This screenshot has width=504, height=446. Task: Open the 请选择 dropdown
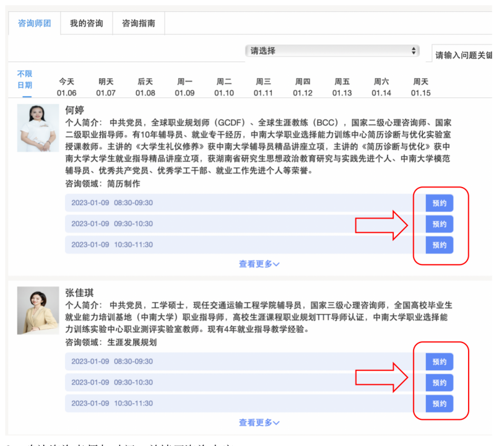pyautogui.click(x=332, y=51)
